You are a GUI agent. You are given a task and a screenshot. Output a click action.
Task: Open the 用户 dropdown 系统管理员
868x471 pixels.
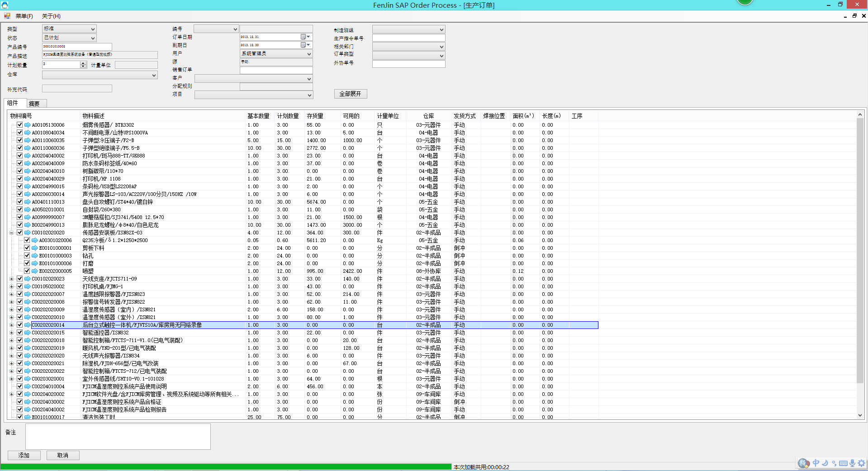point(276,54)
